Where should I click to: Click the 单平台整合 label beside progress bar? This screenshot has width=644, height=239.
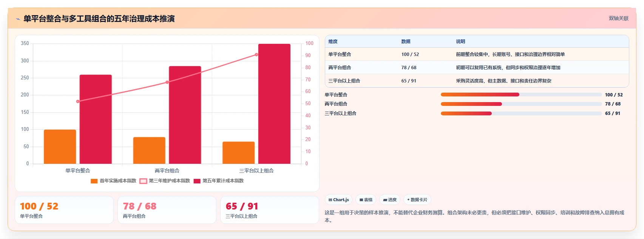336,95
